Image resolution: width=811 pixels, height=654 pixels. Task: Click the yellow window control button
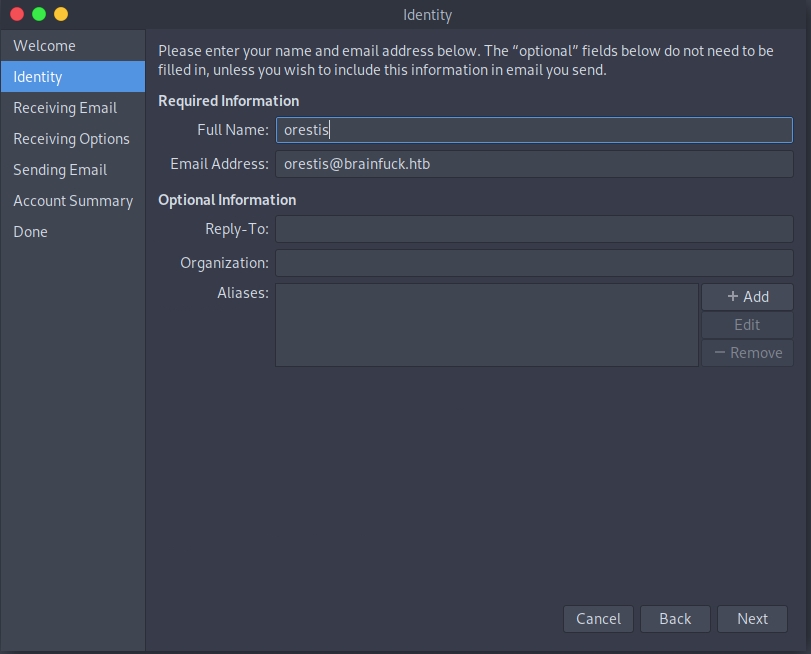(x=61, y=14)
